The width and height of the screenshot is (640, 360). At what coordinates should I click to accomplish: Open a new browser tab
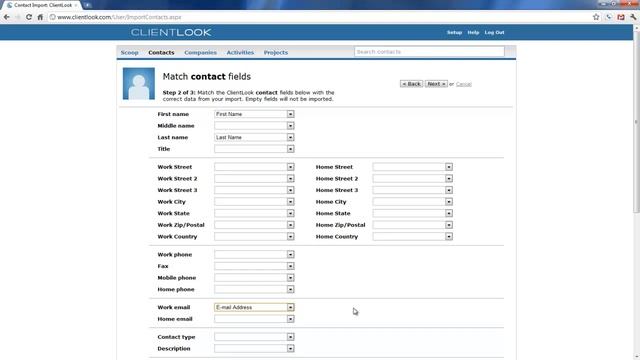[x=87, y=5]
